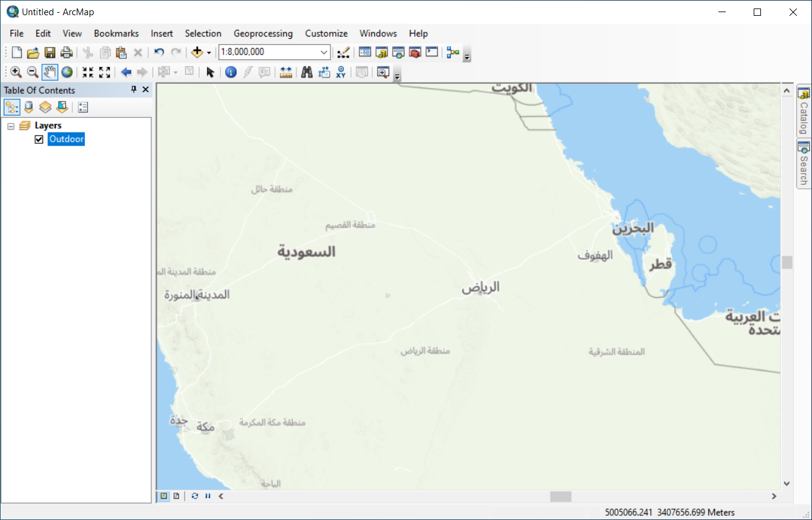Pause map drawing

(x=208, y=496)
